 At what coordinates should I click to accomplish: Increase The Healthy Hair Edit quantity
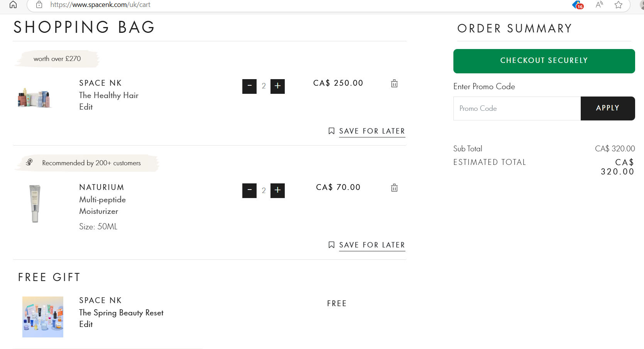coord(277,86)
